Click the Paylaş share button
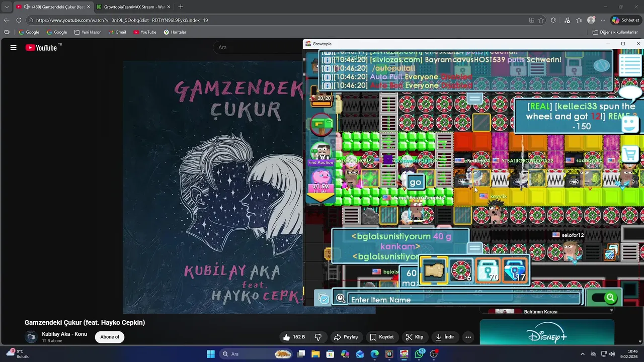 click(x=346, y=337)
